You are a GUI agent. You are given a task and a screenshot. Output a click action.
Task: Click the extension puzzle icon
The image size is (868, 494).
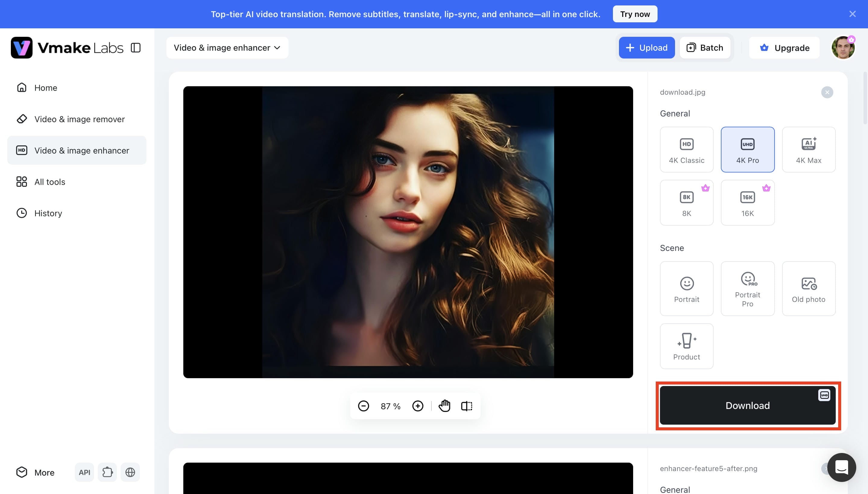[x=107, y=472]
